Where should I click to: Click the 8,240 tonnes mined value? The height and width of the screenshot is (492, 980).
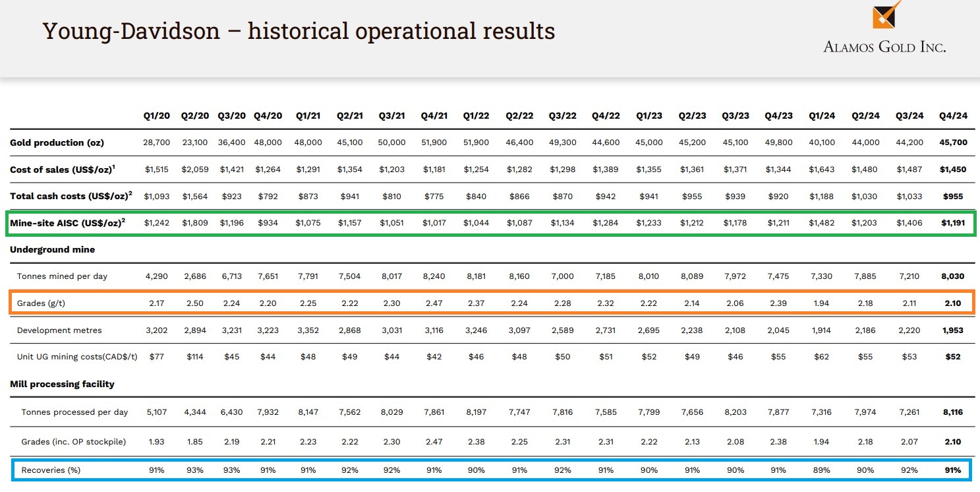[434, 276]
